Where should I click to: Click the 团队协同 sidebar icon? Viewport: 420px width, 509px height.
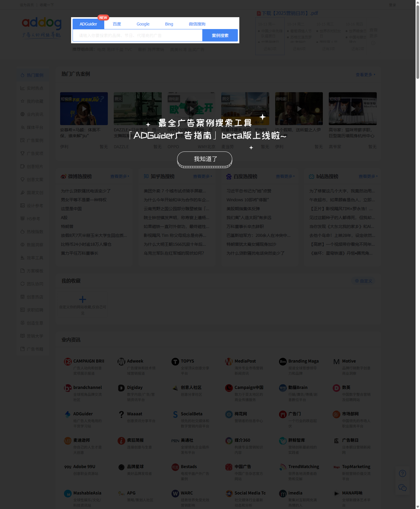coord(23,284)
